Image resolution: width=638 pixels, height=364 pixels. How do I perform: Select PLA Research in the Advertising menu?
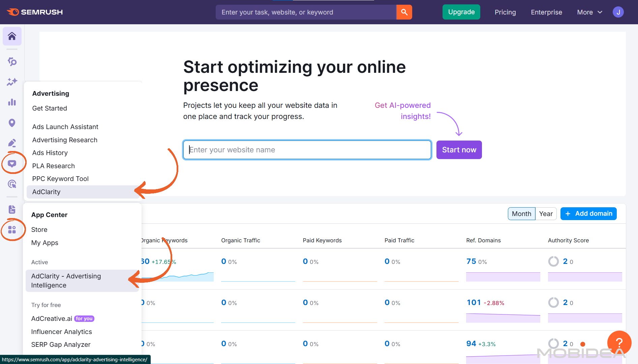pyautogui.click(x=53, y=166)
